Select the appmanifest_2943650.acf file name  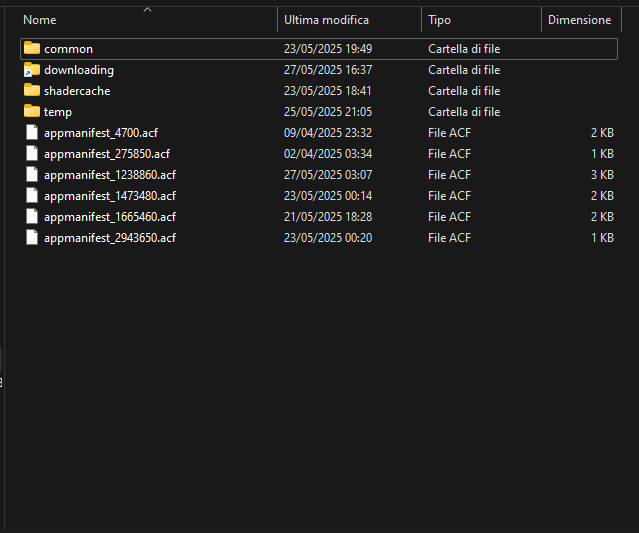[110, 238]
